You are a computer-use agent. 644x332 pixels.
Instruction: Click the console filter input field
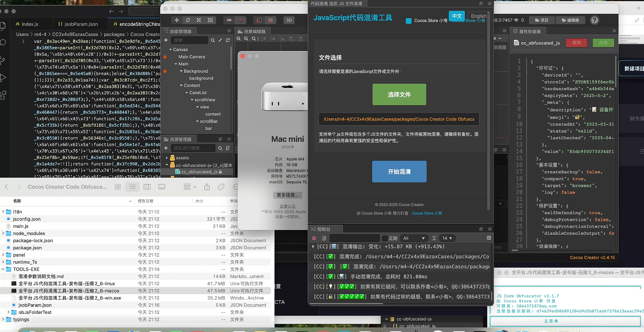point(354,238)
